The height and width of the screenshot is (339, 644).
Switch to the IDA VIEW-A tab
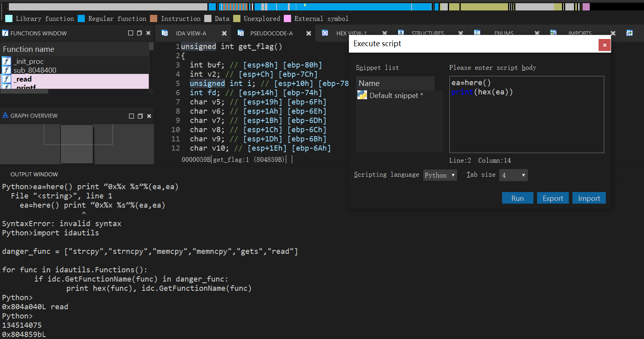point(191,33)
